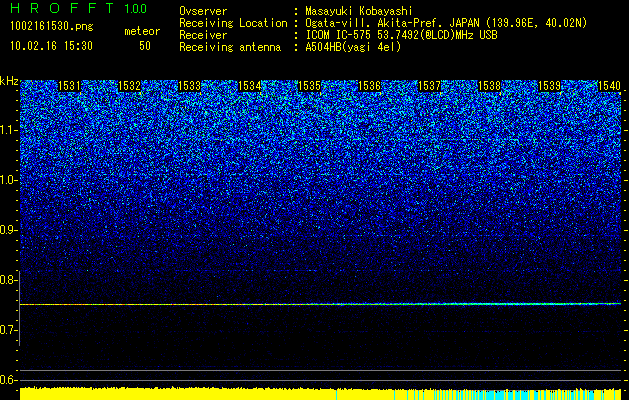
Task: Select the 1539 time marker
Action: pyautogui.click(x=550, y=86)
